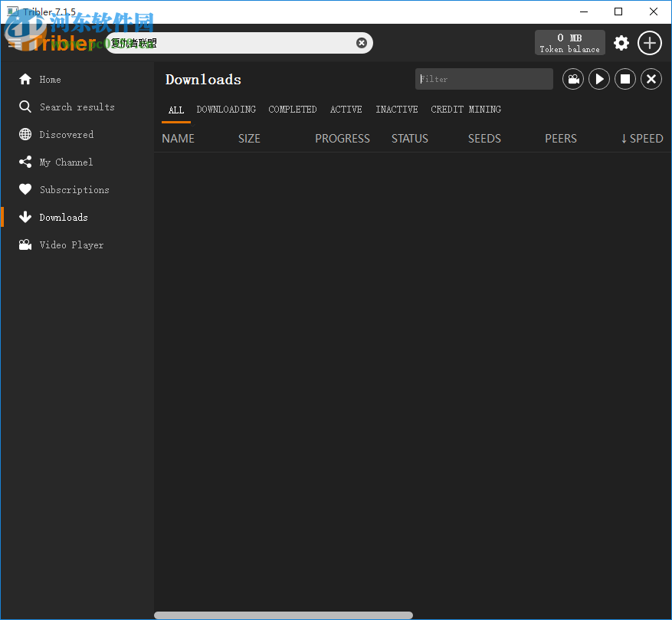Viewport: 672px width, 620px height.
Task: Maximize the Tribler window
Action: point(618,11)
